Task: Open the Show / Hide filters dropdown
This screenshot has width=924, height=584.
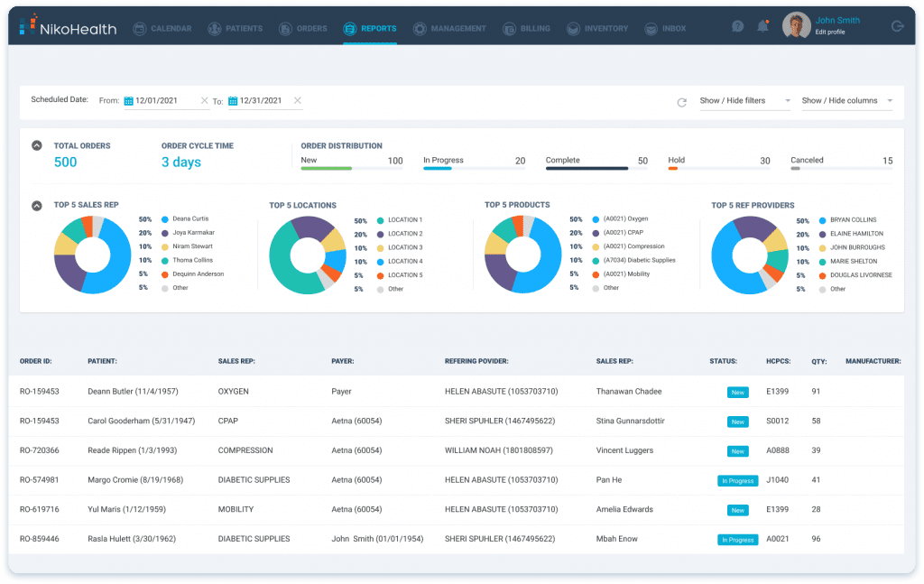Action: tap(744, 101)
